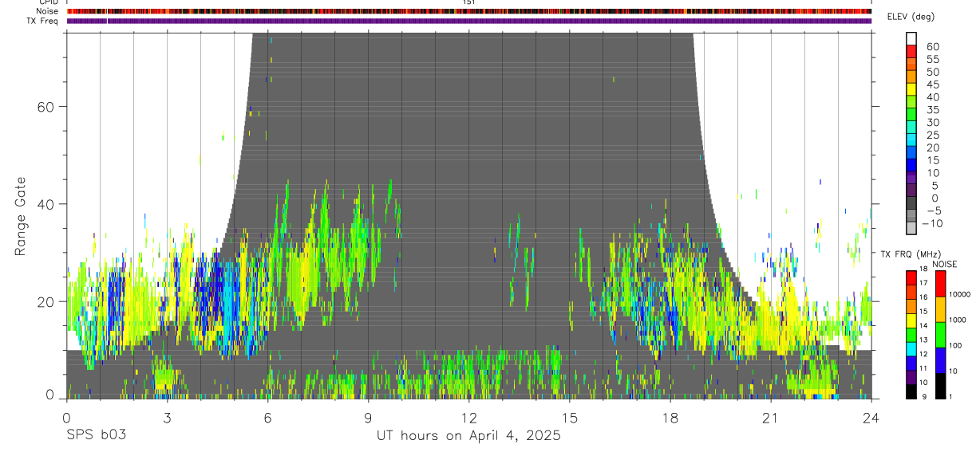Click the TX Freq strip row label
980x452 pixels.
click(43, 21)
